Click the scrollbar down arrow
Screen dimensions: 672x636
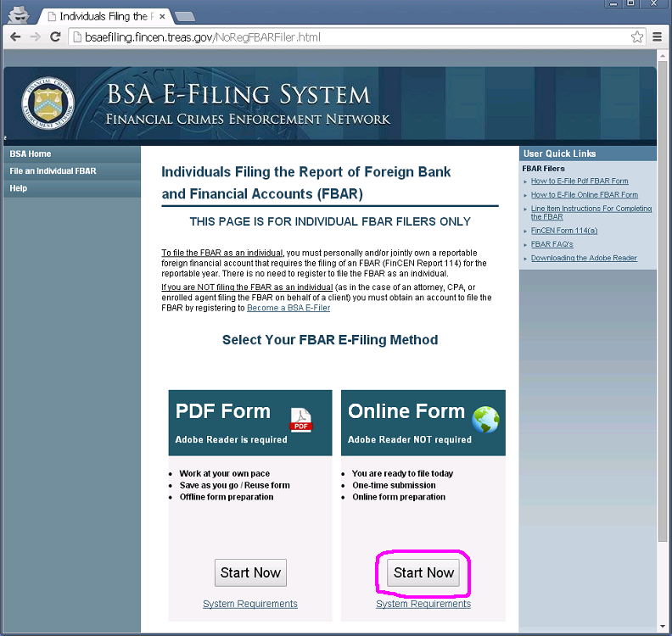[x=663, y=627]
